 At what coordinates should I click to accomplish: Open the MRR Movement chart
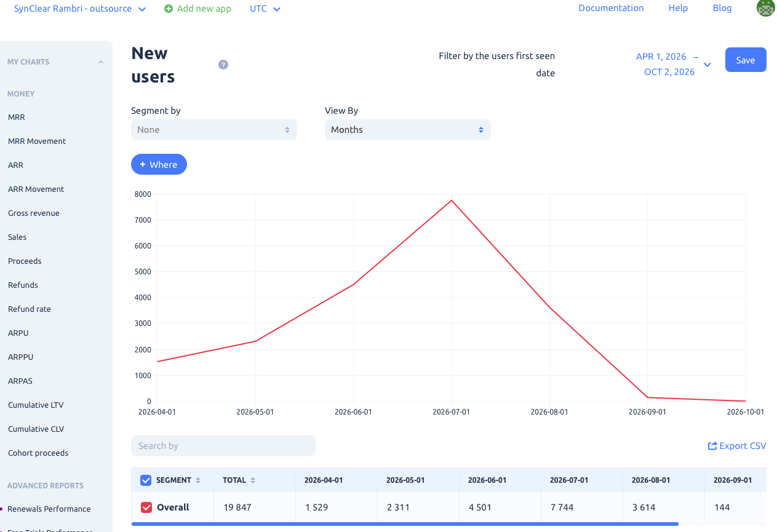pyautogui.click(x=37, y=141)
